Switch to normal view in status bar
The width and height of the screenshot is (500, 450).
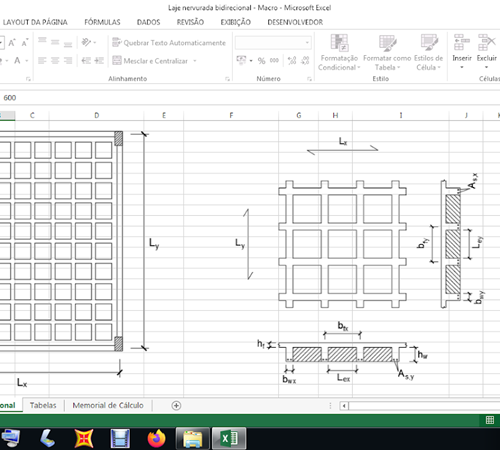pos(490,420)
